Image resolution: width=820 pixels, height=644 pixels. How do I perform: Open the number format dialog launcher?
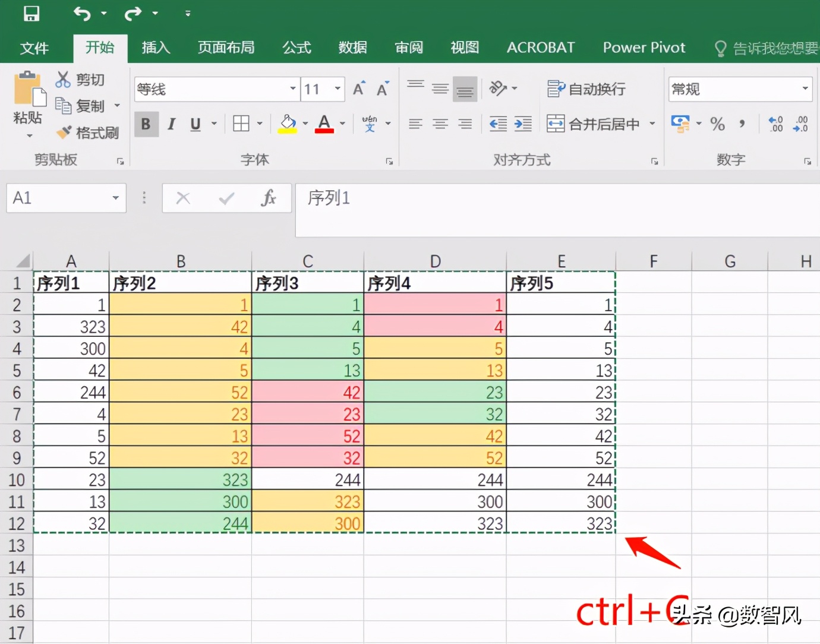(808, 161)
